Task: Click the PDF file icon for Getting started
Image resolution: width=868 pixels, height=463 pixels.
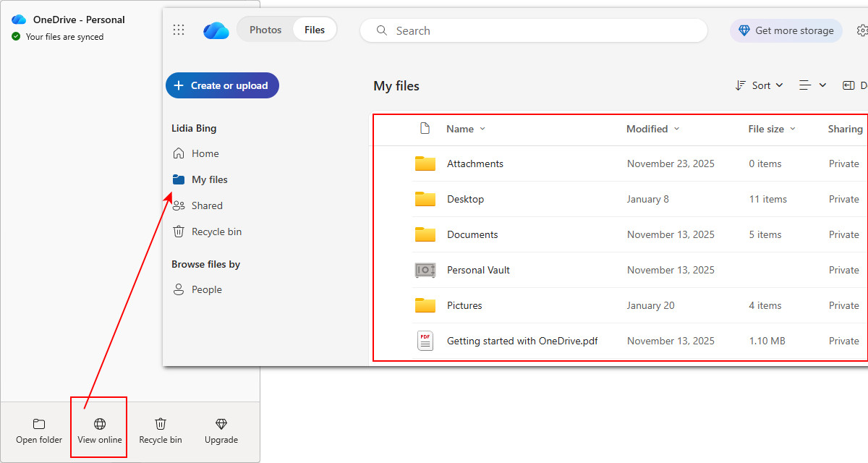Action: [425, 341]
